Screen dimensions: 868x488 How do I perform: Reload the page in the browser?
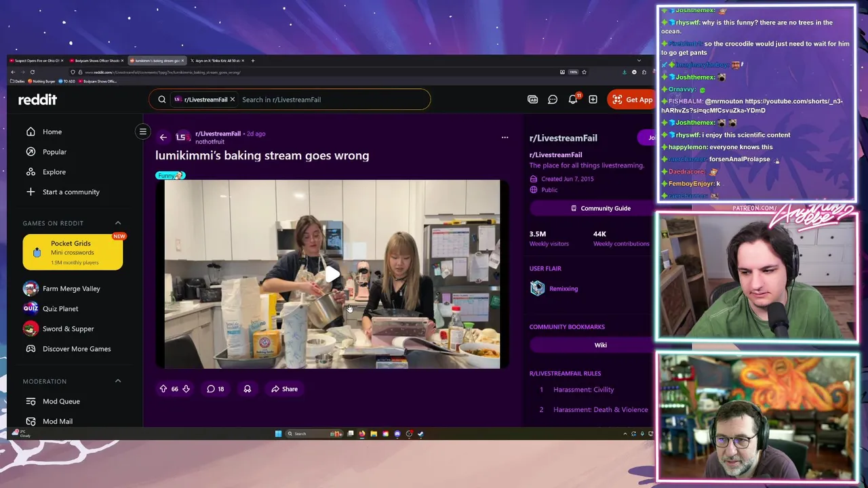[32, 72]
